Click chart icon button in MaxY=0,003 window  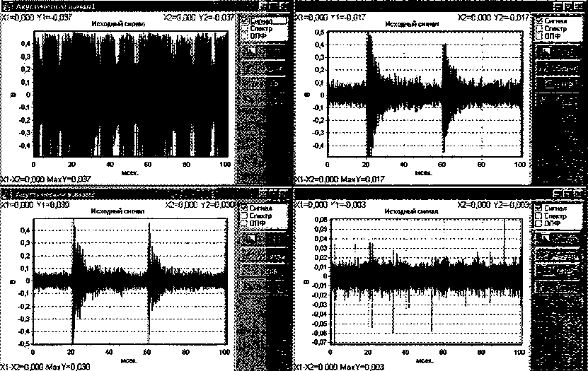point(544,238)
